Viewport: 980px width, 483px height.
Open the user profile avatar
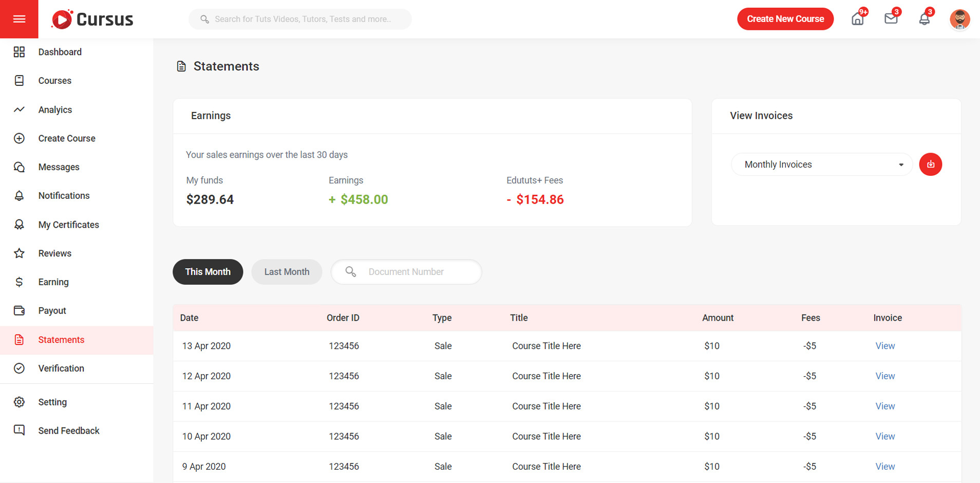959,20
